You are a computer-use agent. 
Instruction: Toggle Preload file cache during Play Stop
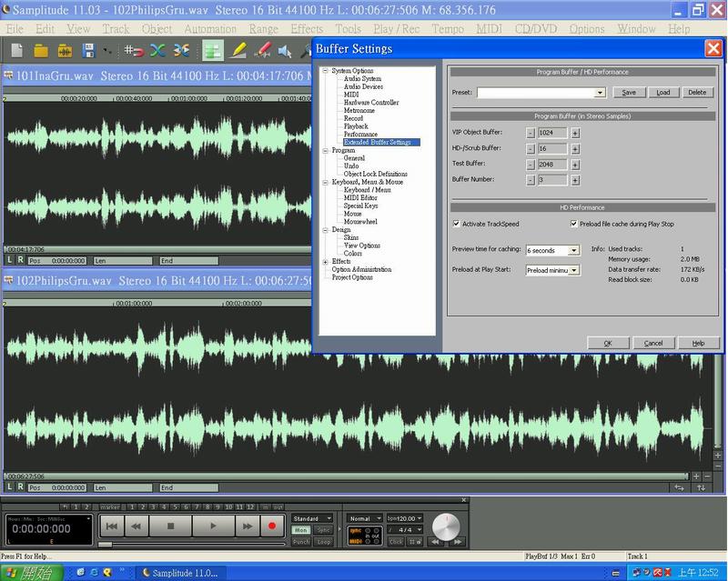(x=574, y=224)
